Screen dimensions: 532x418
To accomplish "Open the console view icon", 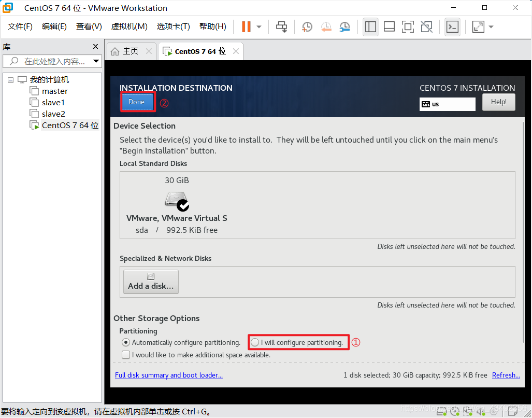I will click(452, 26).
